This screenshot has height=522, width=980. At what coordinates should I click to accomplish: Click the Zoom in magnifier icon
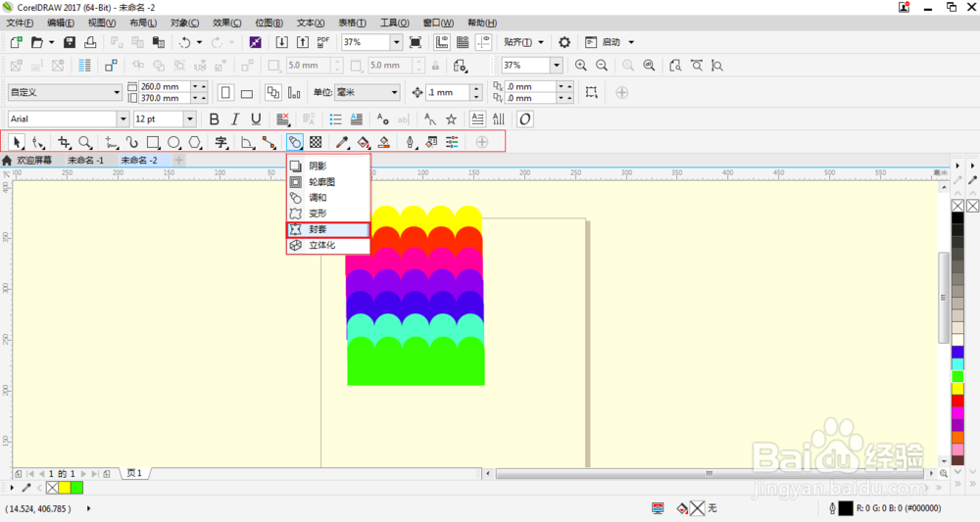(580, 65)
